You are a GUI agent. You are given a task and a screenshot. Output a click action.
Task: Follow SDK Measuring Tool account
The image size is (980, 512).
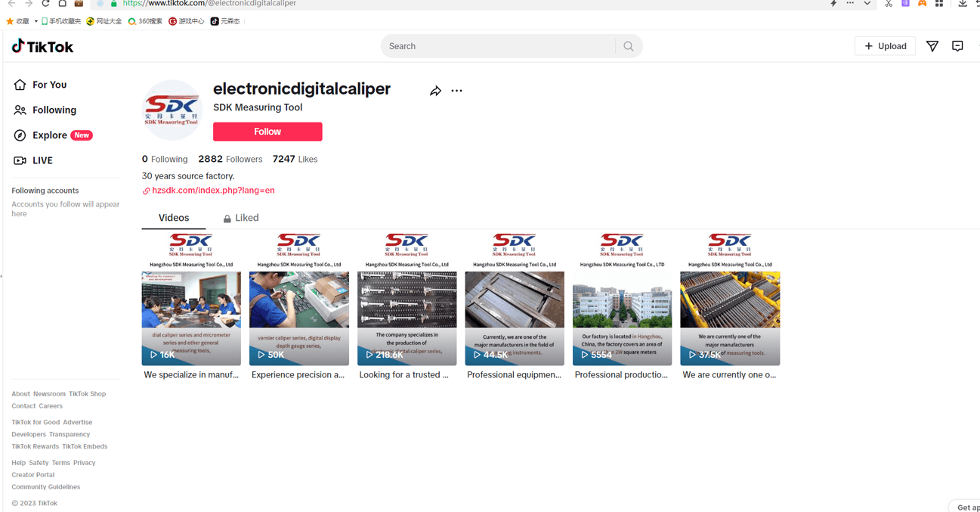tap(267, 132)
